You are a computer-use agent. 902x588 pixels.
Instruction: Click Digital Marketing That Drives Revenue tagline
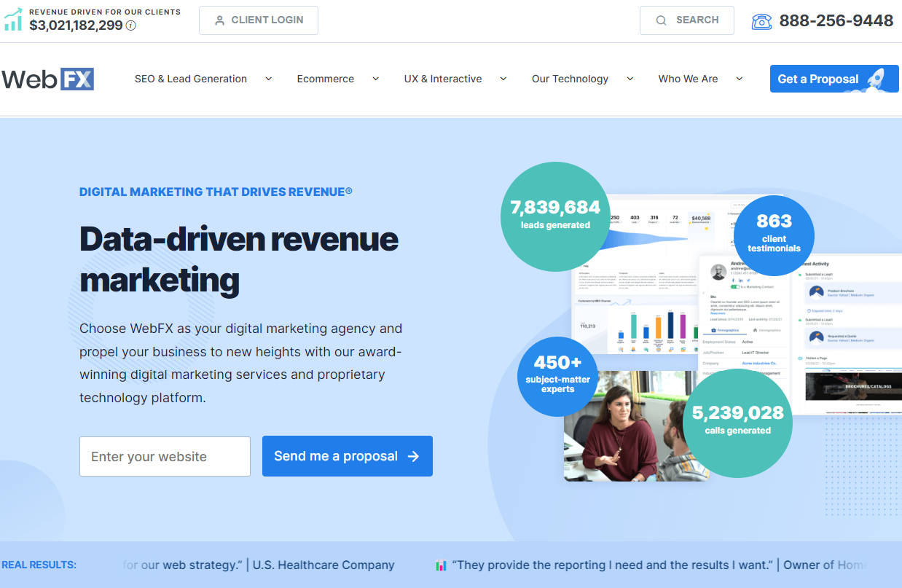pyautogui.click(x=216, y=192)
